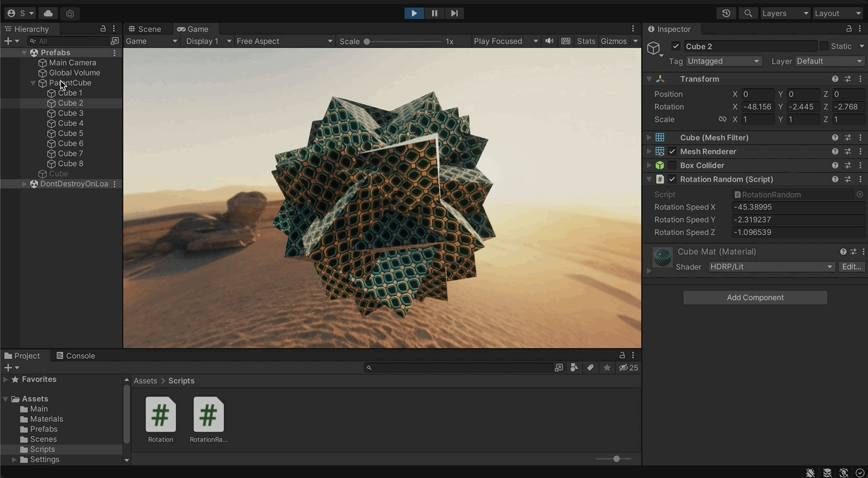This screenshot has width=868, height=478.
Task: Open the Free Aspect dropdown
Action: (x=284, y=41)
